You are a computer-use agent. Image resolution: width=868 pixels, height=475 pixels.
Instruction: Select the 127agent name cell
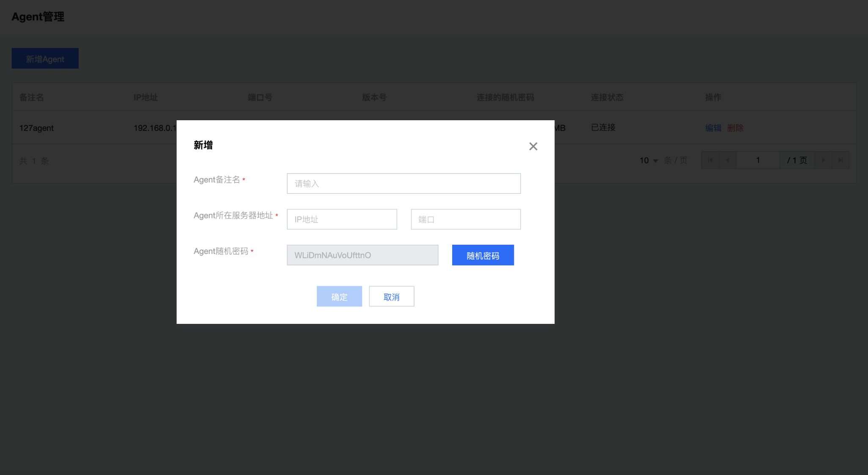[x=36, y=128]
